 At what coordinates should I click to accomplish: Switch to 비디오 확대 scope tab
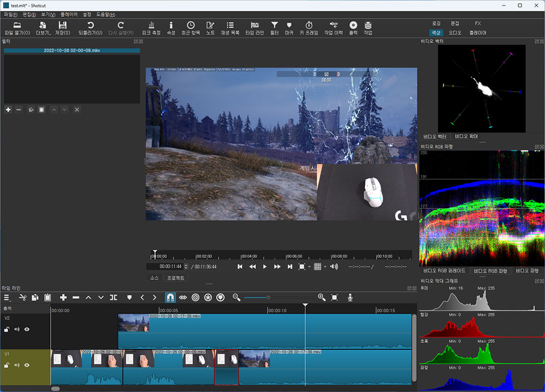pos(466,136)
